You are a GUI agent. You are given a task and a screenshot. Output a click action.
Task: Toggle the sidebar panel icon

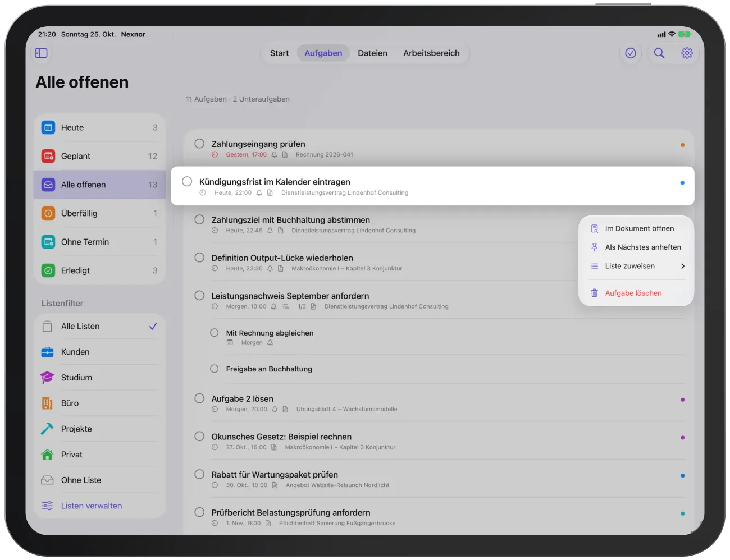[x=41, y=53]
